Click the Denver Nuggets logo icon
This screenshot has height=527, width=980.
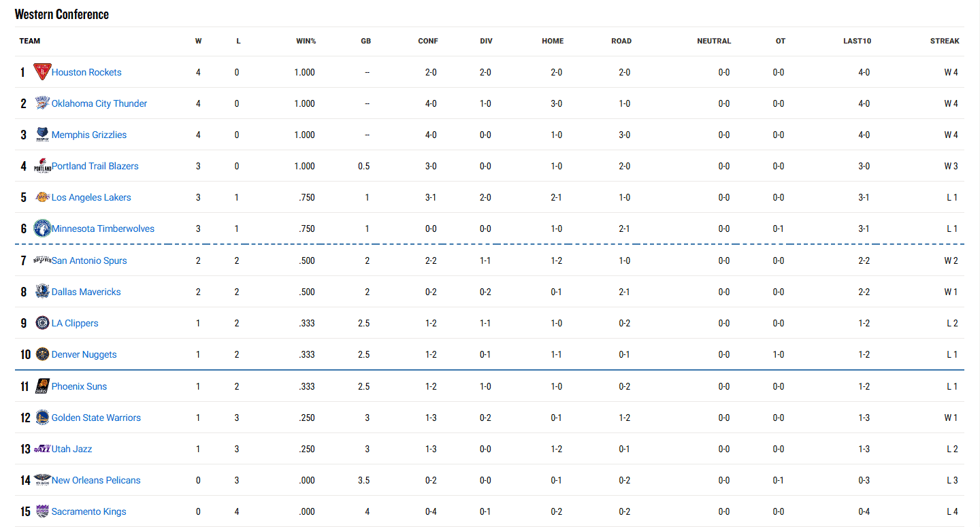coord(42,354)
